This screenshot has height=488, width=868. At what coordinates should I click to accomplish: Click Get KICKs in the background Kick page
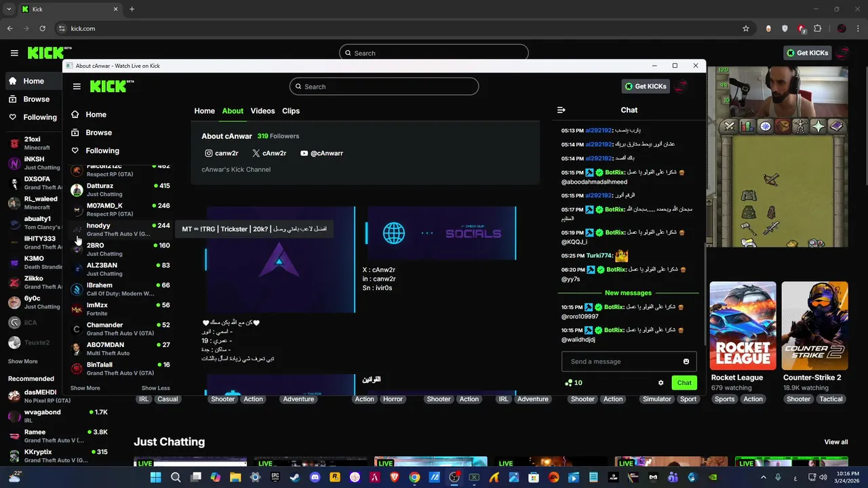(x=807, y=52)
